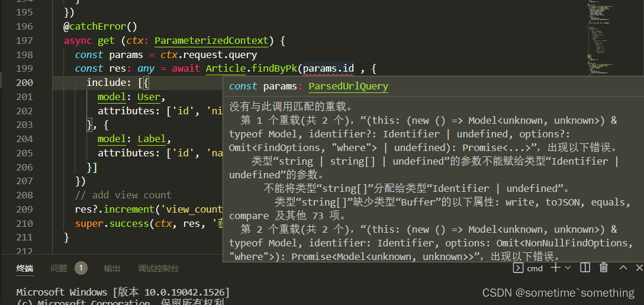The height and width of the screenshot is (305, 644).
Task: Click the ParameterizedContext type annotation
Action: (211, 41)
